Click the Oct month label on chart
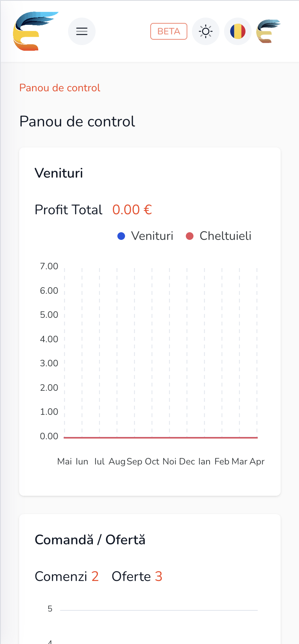This screenshot has height=644, width=299. coord(152,461)
